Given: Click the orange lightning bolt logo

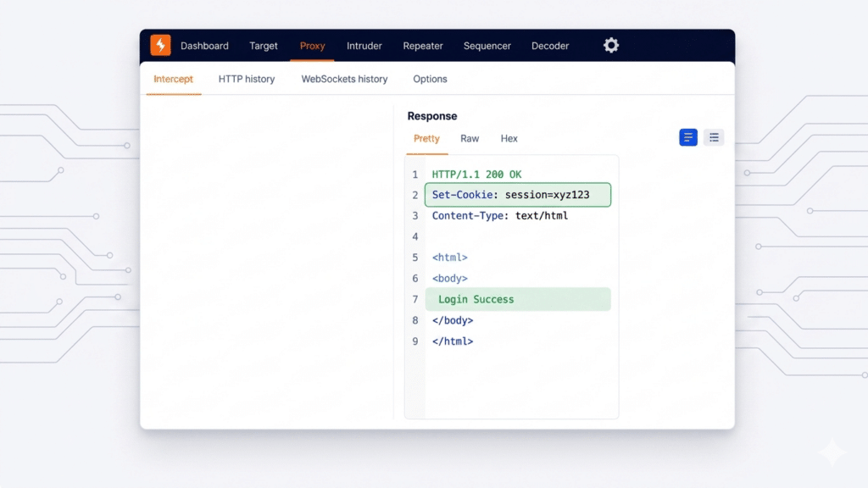Looking at the screenshot, I should point(160,46).
